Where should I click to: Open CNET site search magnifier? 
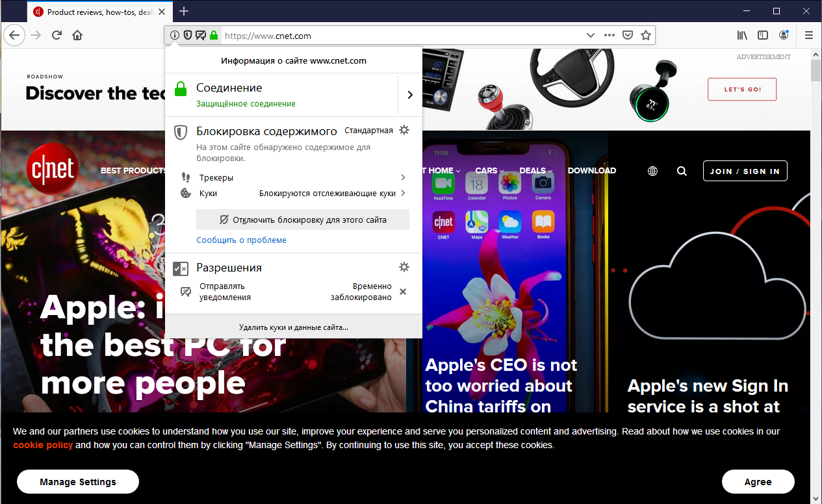tap(682, 171)
